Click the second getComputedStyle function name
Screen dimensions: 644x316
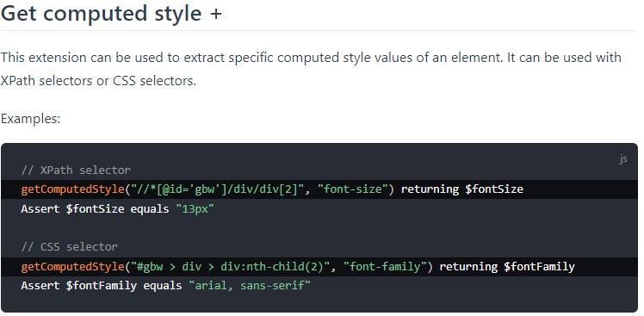click(72, 267)
